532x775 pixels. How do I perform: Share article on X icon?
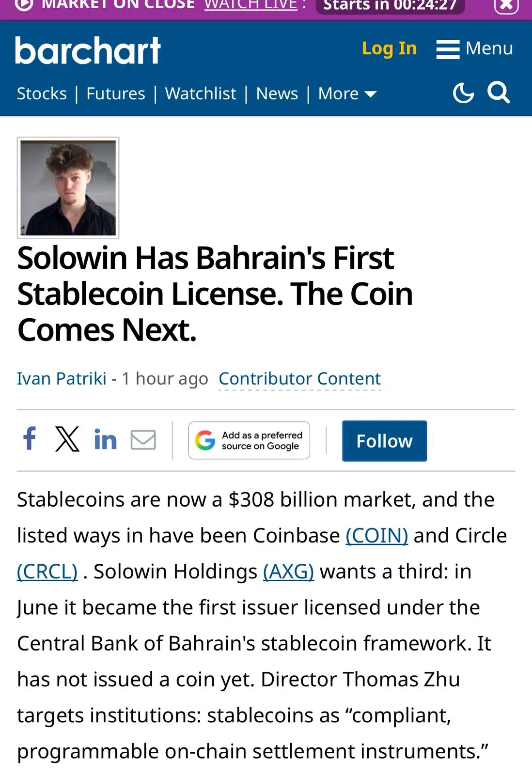(67, 439)
